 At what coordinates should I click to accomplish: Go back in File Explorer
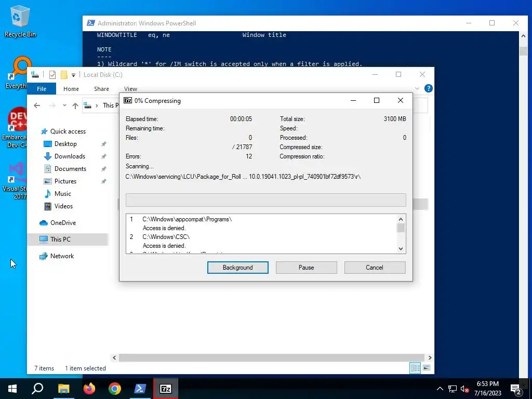37,105
